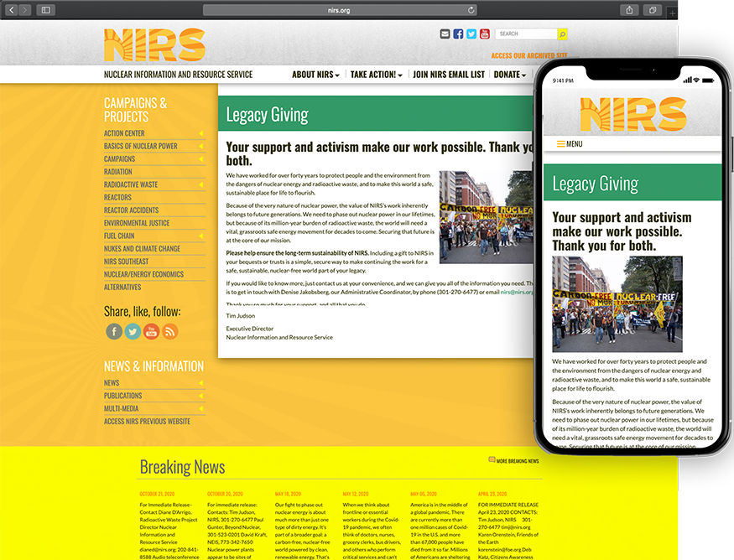Image resolution: width=734 pixels, height=560 pixels.
Task: Expand the RADIOACTIVE WASTE sidebar arrow
Action: (x=200, y=184)
